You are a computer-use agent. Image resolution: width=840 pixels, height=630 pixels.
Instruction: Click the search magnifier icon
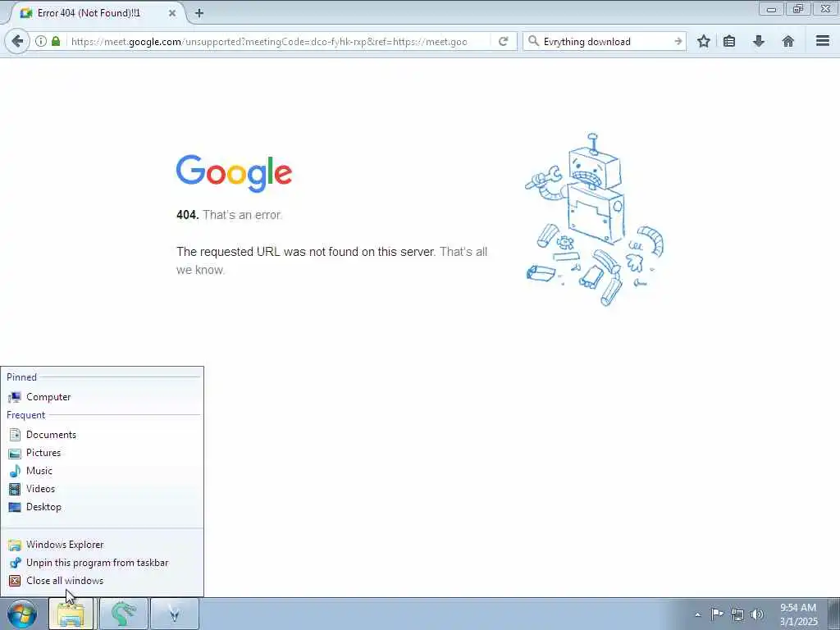(533, 41)
